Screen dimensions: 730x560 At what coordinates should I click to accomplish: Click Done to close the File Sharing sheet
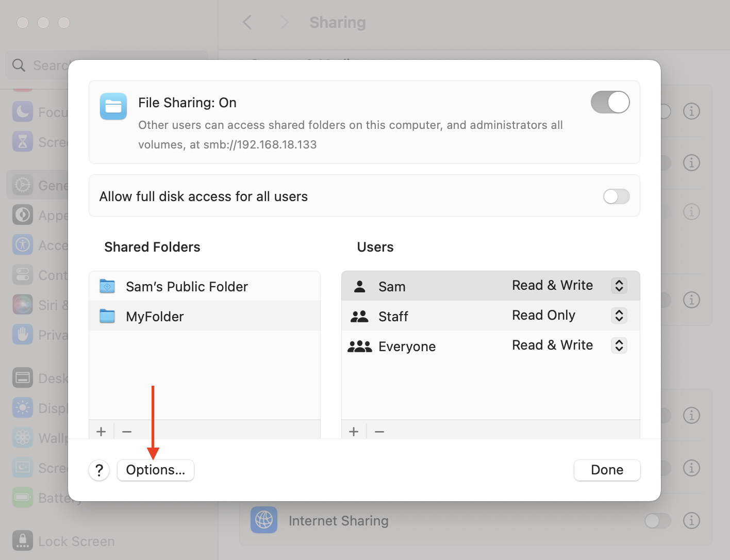607,470
